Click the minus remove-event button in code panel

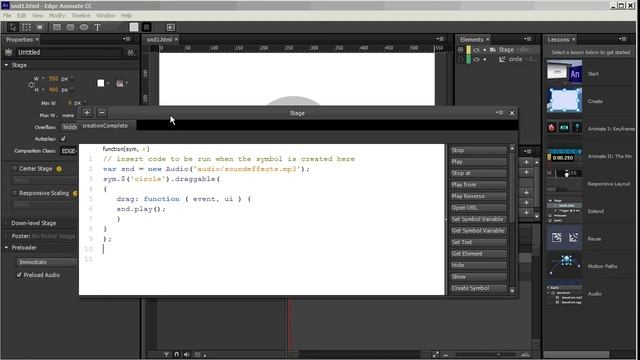click(x=102, y=113)
